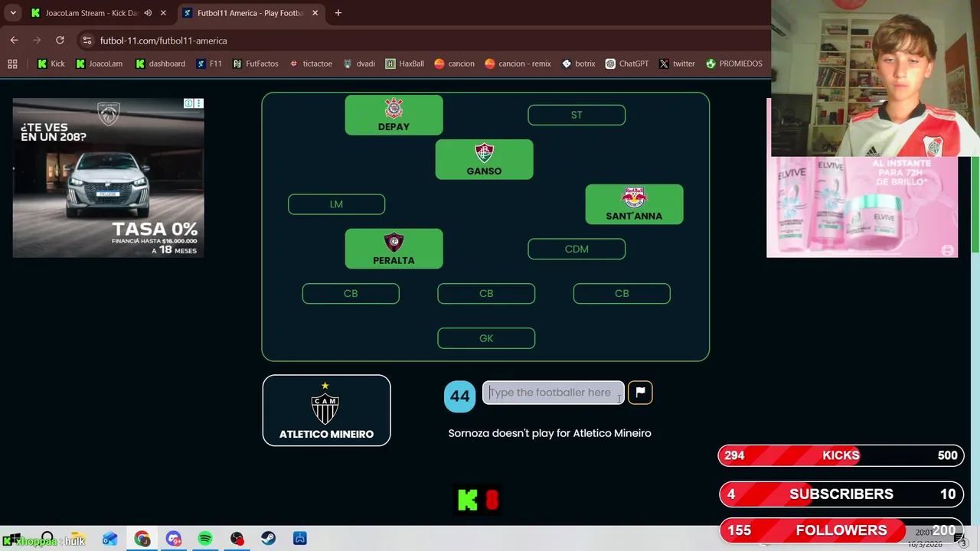Viewport: 980px width, 551px height.
Task: Open the bookmarks apps grid icon
Action: pos(12,64)
